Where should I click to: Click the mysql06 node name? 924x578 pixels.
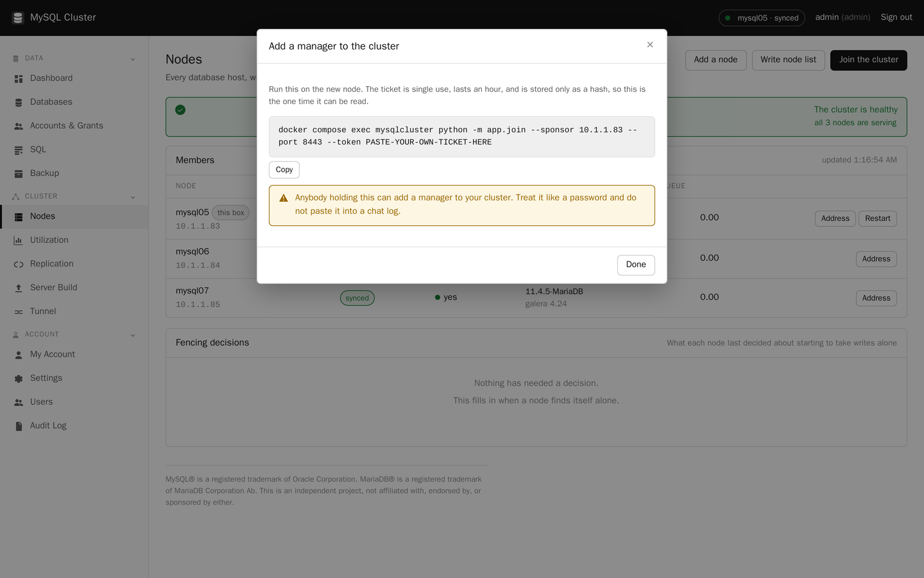point(193,252)
